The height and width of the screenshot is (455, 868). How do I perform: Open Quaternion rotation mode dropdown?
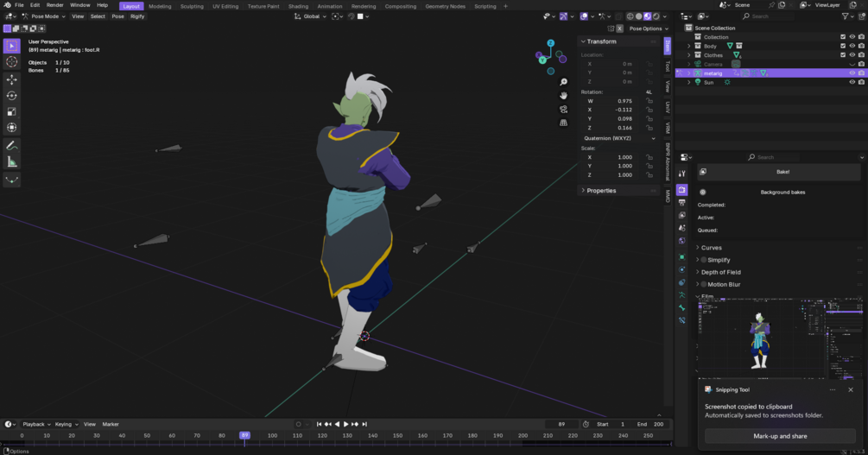click(619, 138)
